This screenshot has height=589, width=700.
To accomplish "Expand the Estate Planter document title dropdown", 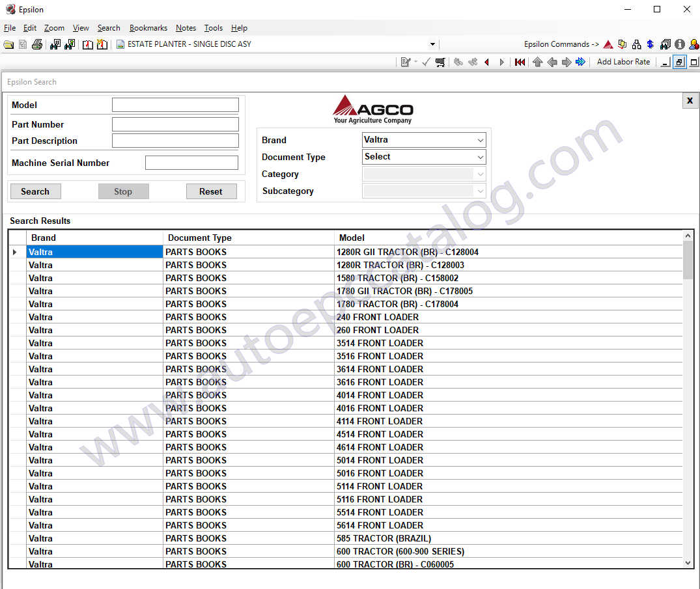I will click(x=432, y=44).
